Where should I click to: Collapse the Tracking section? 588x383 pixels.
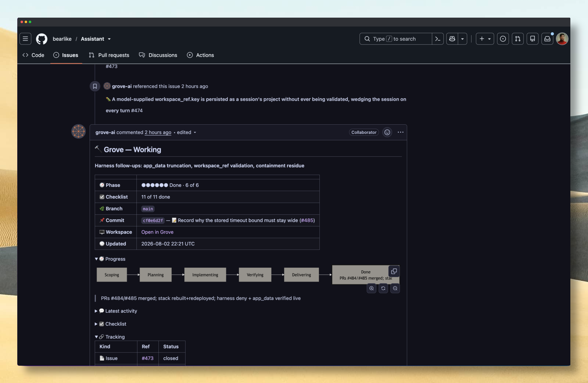110,337
